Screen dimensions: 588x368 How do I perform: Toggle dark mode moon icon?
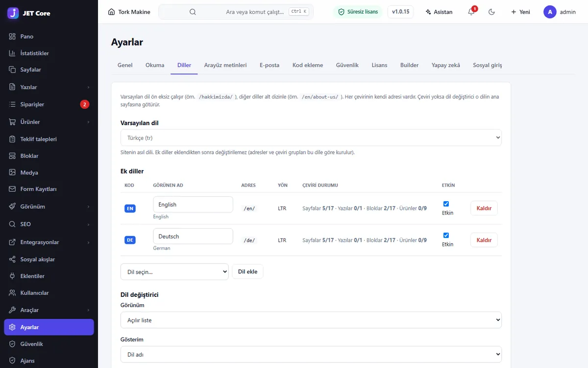pos(492,12)
